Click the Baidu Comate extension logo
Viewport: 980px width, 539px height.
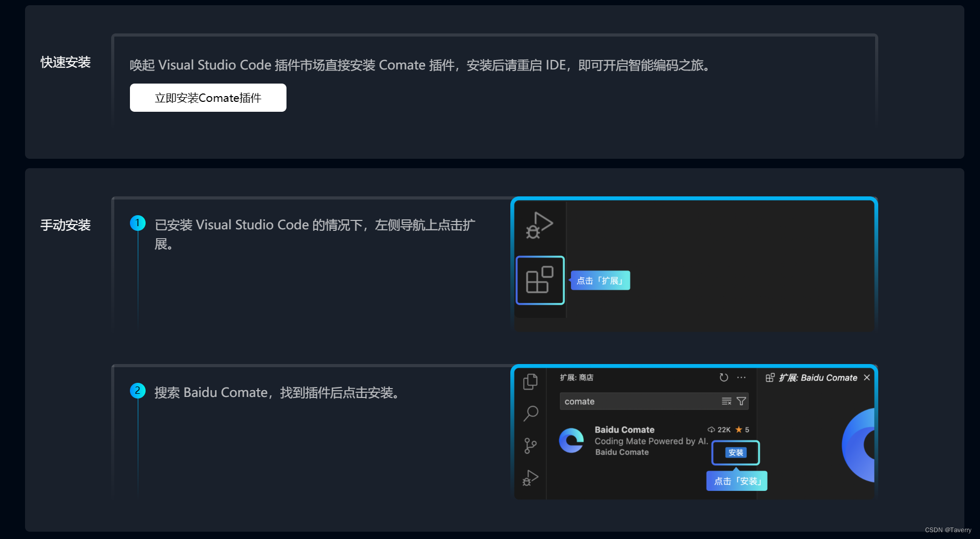571,440
